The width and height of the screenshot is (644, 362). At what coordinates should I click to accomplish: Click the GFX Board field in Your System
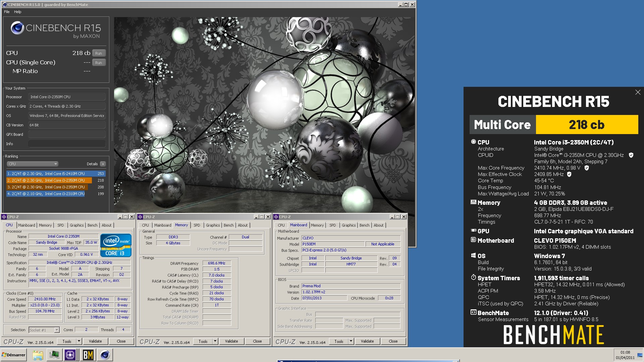click(x=67, y=134)
